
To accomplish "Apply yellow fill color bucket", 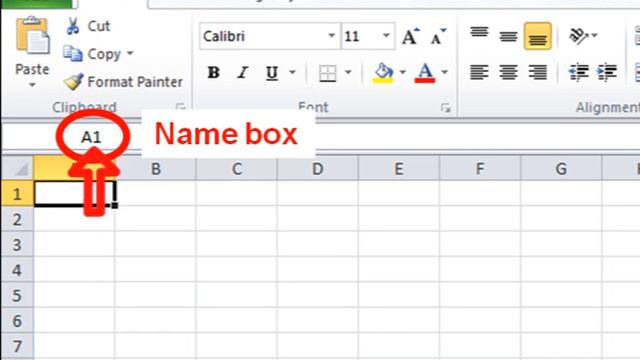I will click(x=383, y=73).
